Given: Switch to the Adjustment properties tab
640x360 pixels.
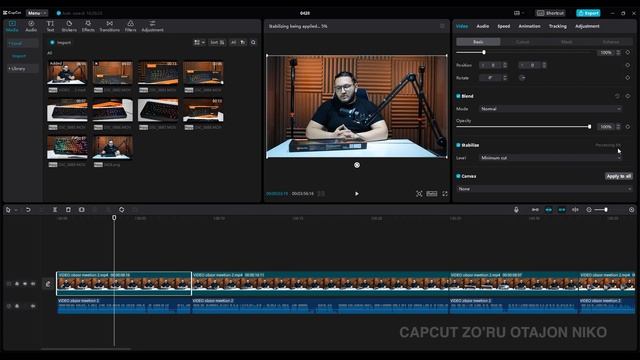Looking at the screenshot, I should click(587, 26).
